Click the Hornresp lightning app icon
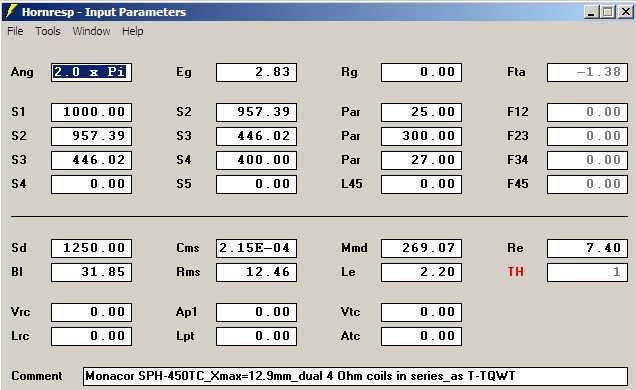636x390 pixels. [11, 11]
